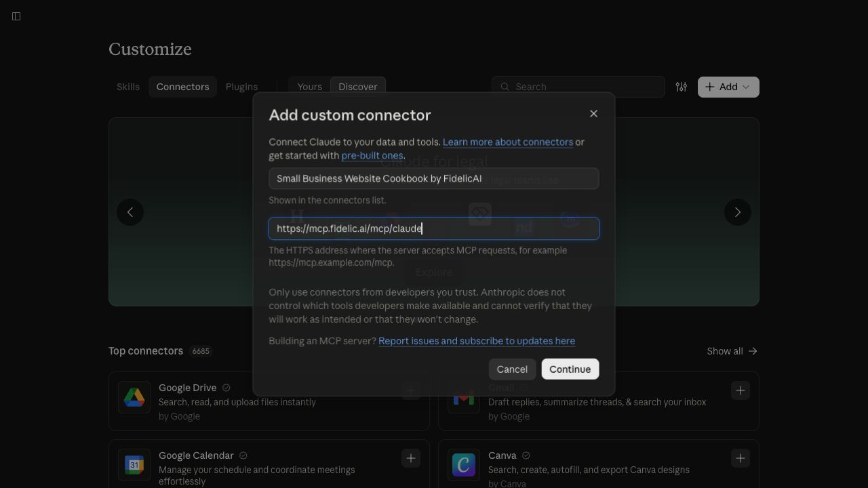Add the Google Calendar connector with plus
Screen dimensions: 868x488
tap(411, 458)
